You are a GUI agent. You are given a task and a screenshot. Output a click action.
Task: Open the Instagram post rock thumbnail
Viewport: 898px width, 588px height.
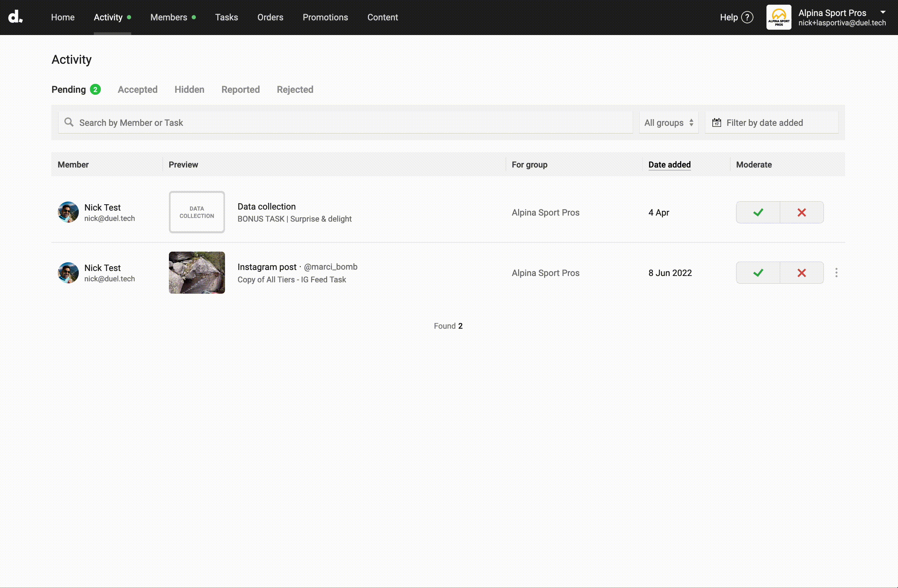pos(197,273)
